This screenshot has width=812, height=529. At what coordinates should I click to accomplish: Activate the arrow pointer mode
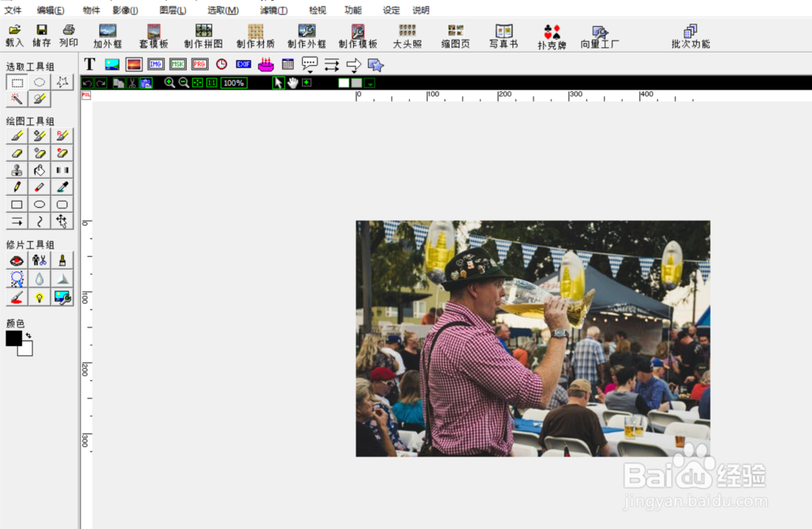[x=279, y=83]
